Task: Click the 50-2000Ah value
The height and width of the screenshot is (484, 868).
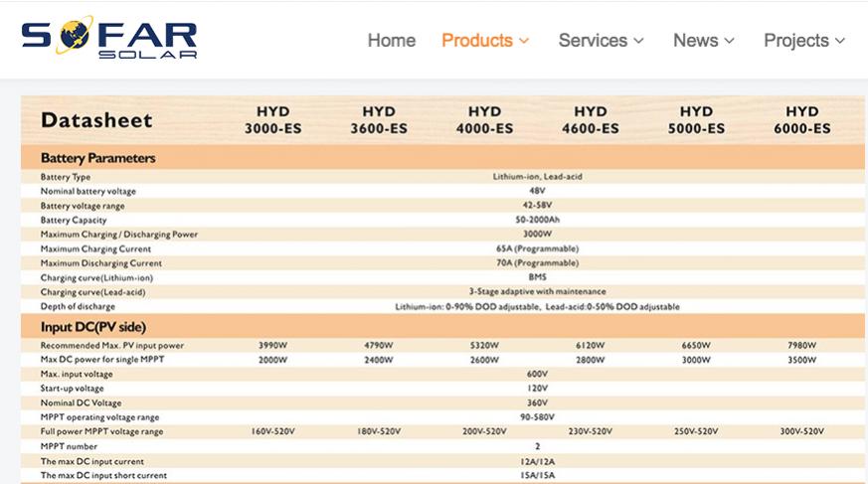Action: click(x=537, y=220)
